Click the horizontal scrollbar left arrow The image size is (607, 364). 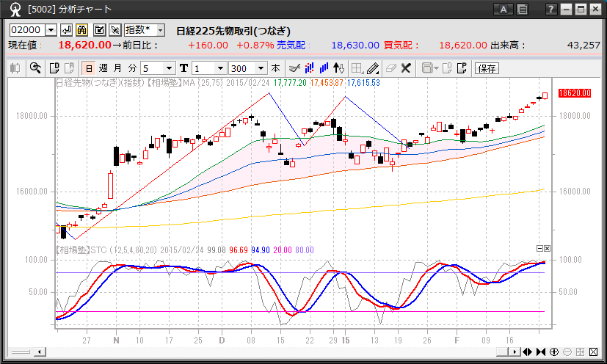pyautogui.click(x=38, y=352)
